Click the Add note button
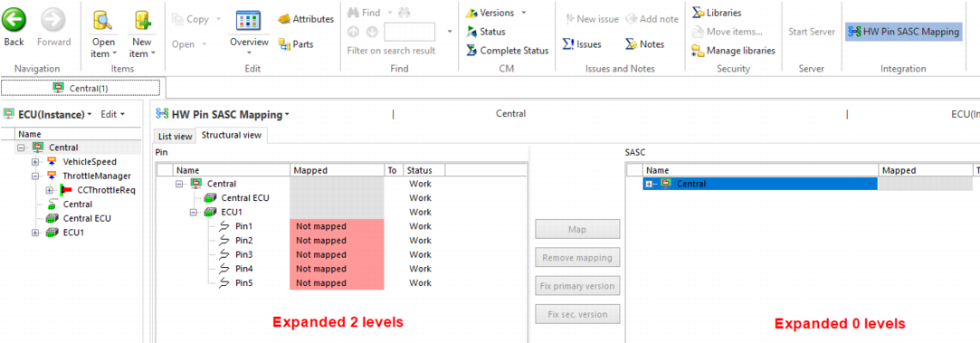The width and height of the screenshot is (980, 343). click(652, 19)
